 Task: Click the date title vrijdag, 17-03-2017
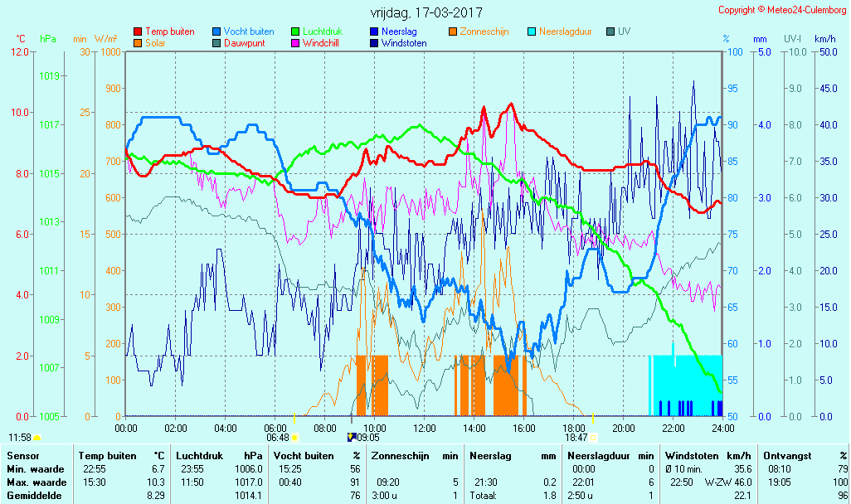(x=425, y=13)
